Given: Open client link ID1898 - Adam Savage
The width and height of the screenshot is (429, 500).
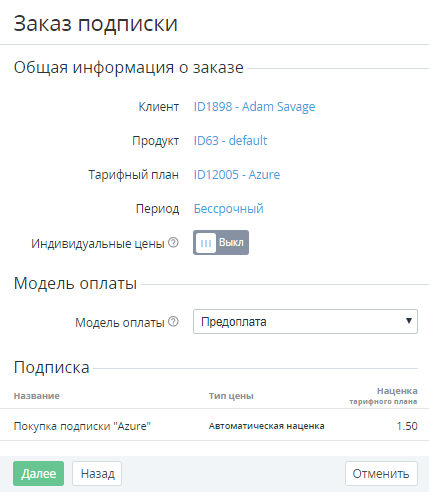Looking at the screenshot, I should tap(254, 107).
